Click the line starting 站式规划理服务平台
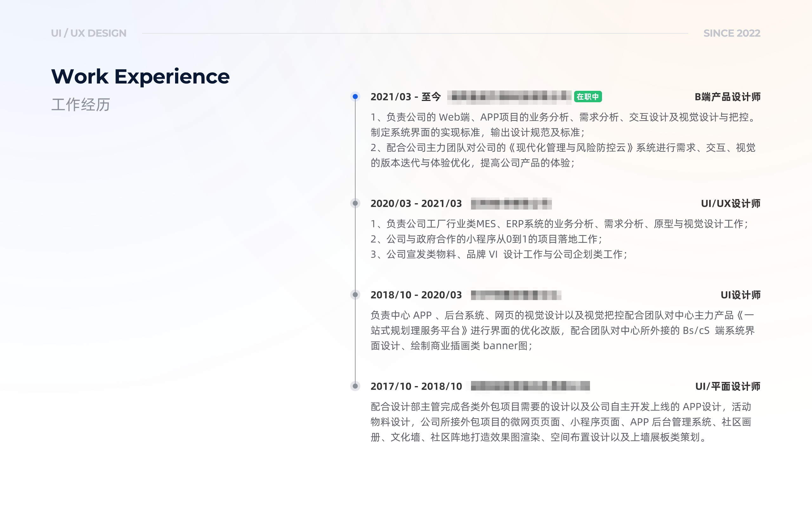The image size is (812, 508). click(563, 330)
